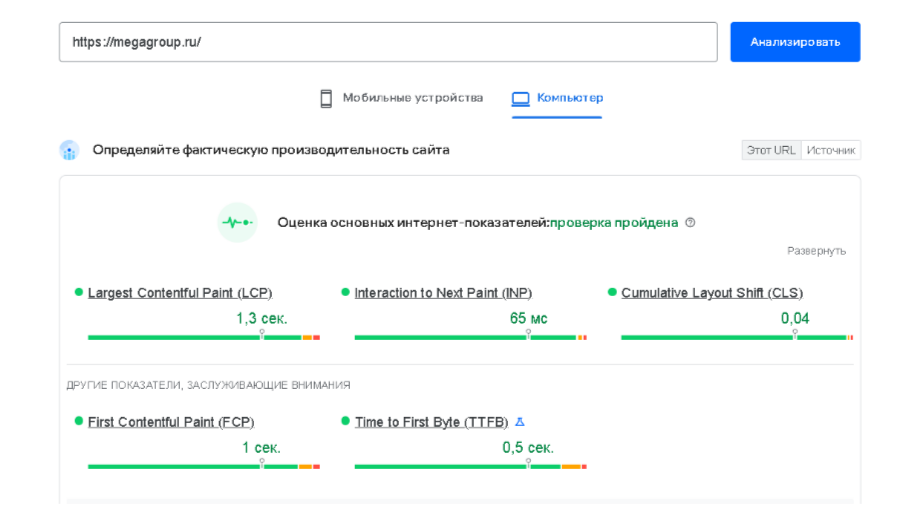This screenshot has width=908, height=511.
Task: Open the "Мобильные устройства" tab
Action: [x=412, y=98]
